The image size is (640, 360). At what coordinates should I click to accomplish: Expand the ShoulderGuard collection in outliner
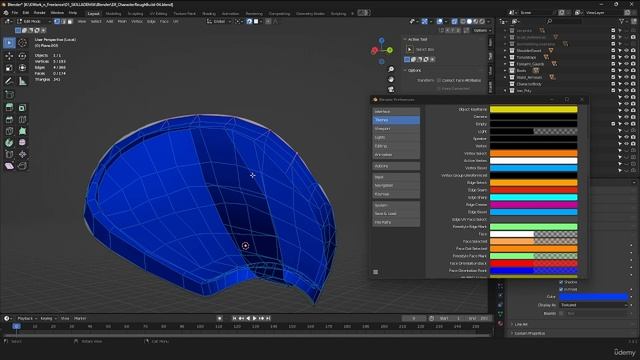pyautogui.click(x=505, y=51)
